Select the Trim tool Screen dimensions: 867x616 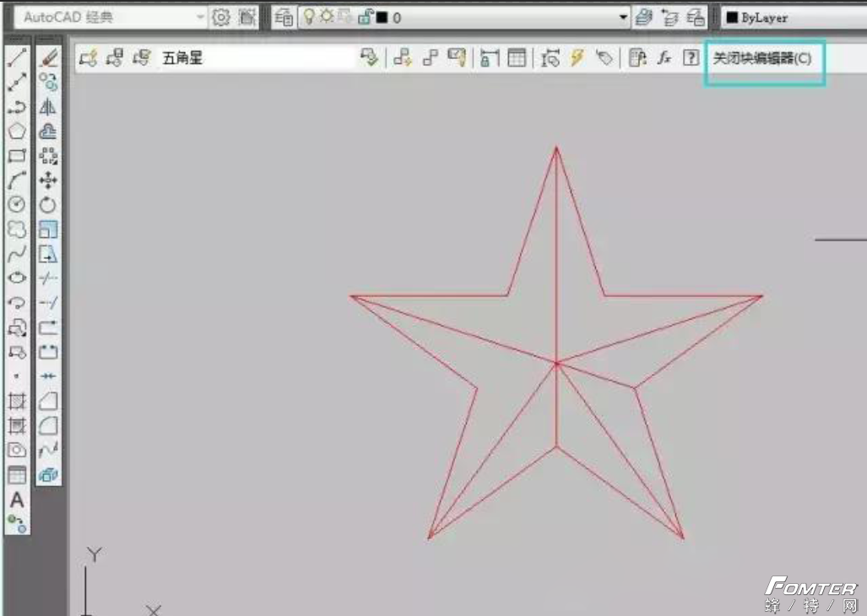click(x=48, y=278)
